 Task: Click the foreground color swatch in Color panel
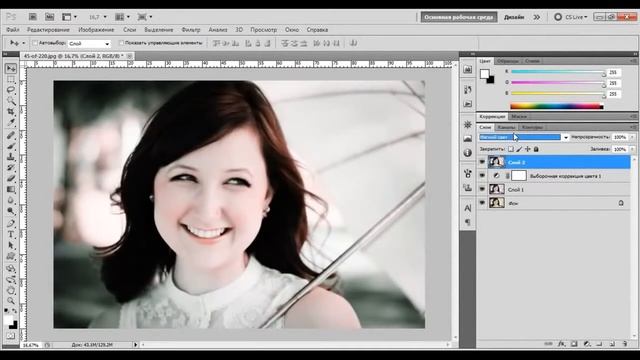[484, 74]
